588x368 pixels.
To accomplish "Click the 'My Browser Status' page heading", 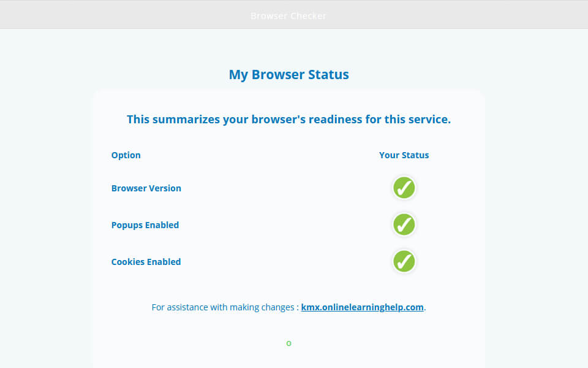I will pyautogui.click(x=288, y=75).
